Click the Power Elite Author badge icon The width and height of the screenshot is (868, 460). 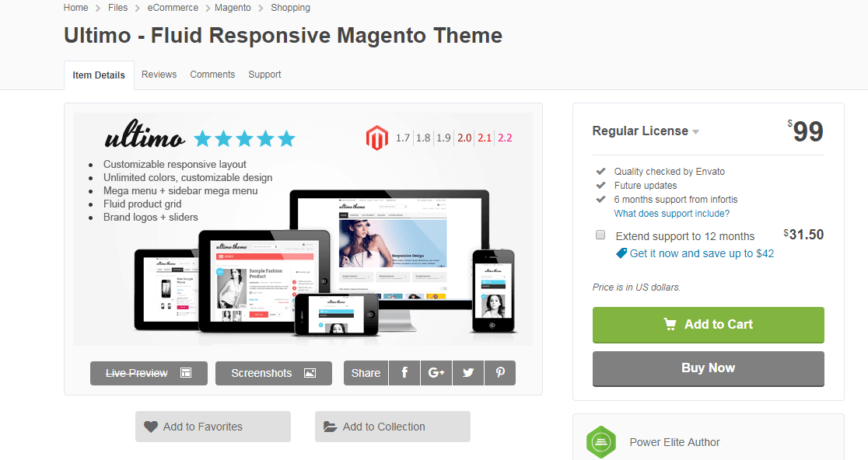tap(601, 442)
